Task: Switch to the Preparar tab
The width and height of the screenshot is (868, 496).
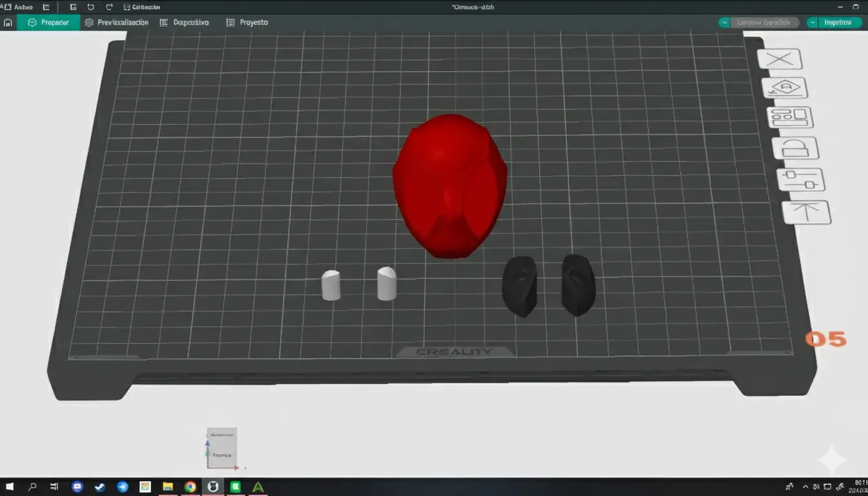Action: tap(48, 23)
